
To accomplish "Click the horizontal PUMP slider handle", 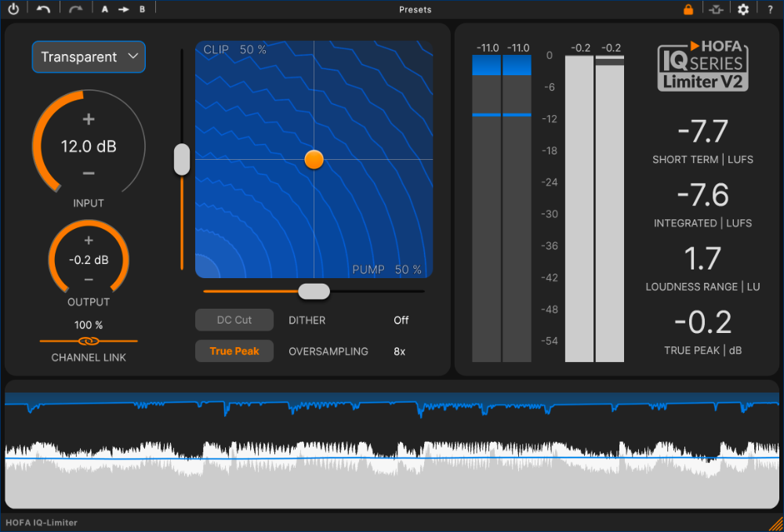I will pyautogui.click(x=314, y=291).
